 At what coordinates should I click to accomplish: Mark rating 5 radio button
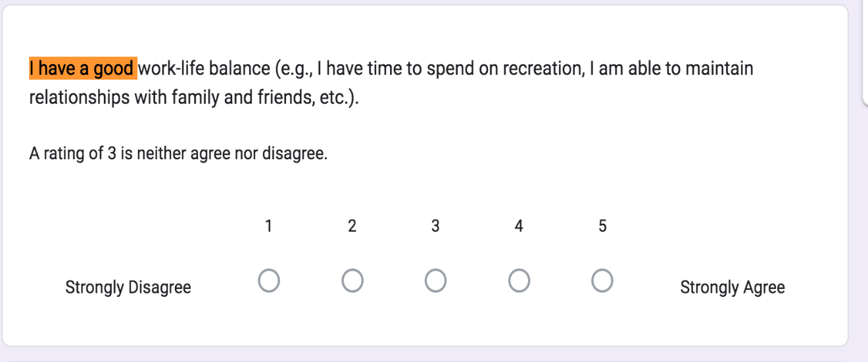click(602, 281)
